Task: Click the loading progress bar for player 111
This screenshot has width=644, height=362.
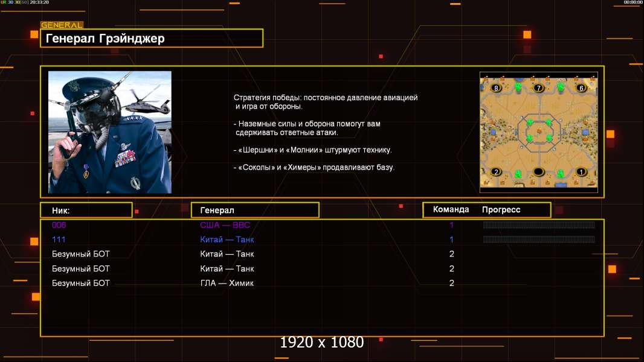Action: pyautogui.click(x=539, y=240)
